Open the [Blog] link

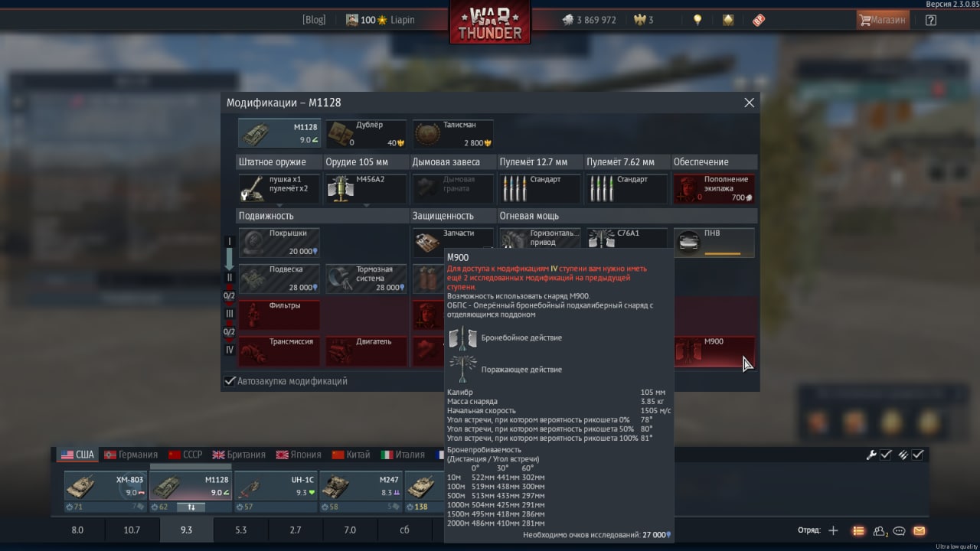click(x=314, y=20)
